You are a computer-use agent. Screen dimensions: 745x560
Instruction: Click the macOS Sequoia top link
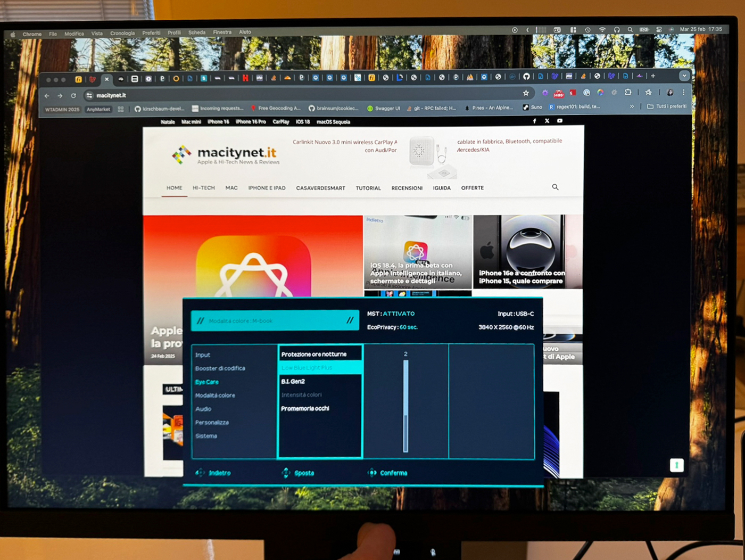point(333,122)
